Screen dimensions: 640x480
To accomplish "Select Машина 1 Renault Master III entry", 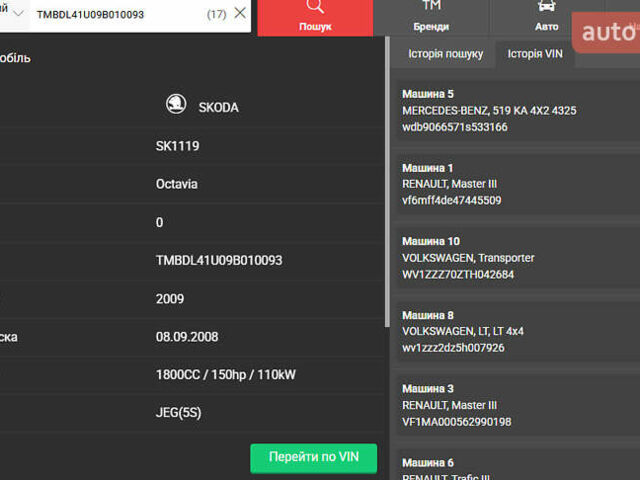I will (x=515, y=184).
